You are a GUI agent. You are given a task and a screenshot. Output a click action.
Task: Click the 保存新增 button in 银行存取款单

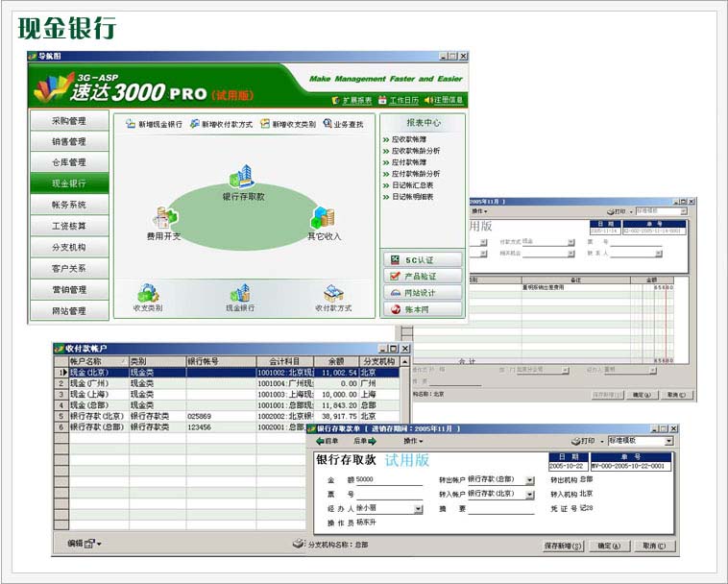point(563,546)
